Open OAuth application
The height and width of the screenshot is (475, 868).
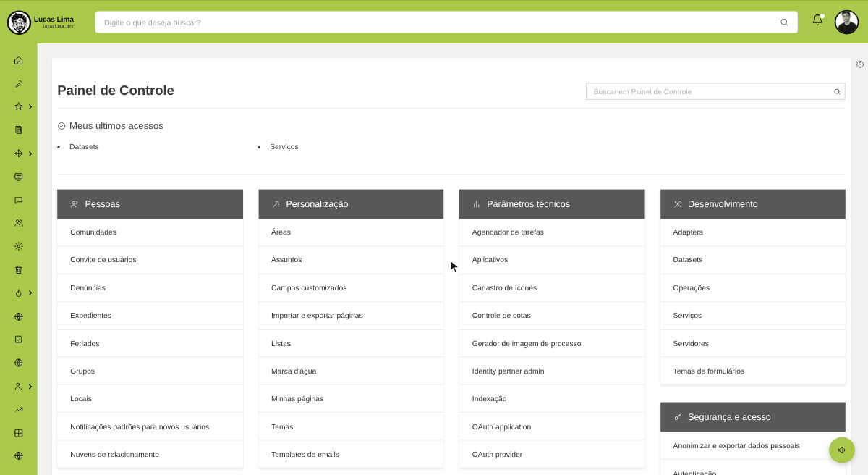click(x=552, y=427)
